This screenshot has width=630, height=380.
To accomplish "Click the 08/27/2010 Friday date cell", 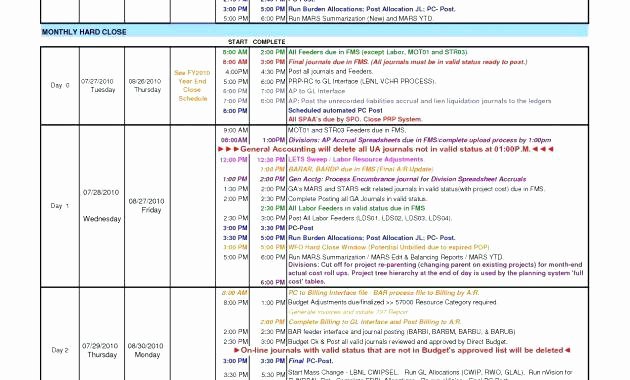I will [147, 205].
